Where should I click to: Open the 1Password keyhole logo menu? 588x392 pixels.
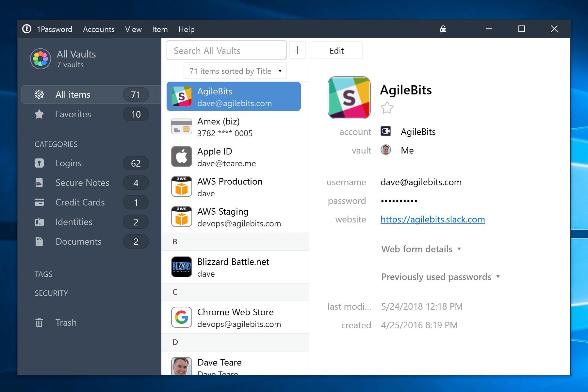27,29
